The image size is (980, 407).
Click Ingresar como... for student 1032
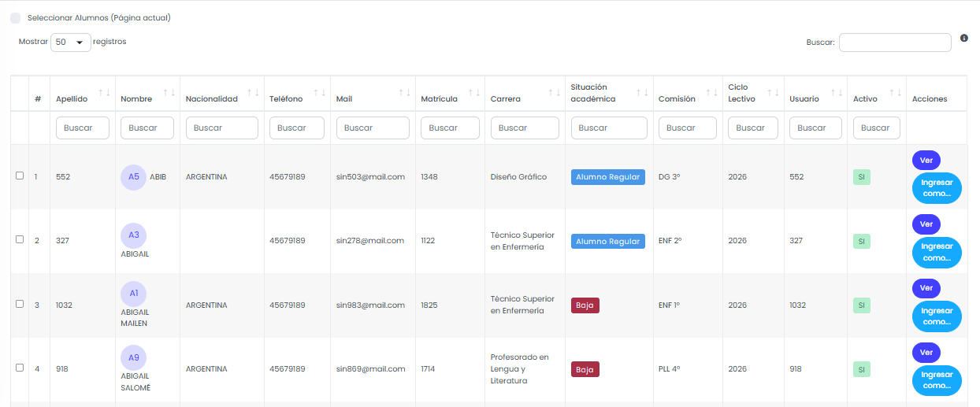(x=937, y=316)
